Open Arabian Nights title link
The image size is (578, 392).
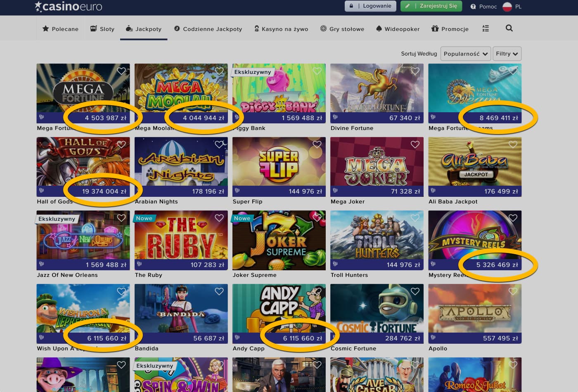click(156, 202)
